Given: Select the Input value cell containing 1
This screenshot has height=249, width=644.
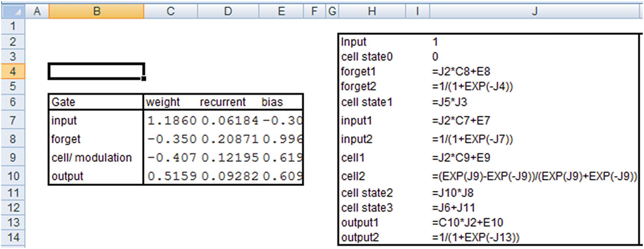Looking at the screenshot, I should click(x=435, y=42).
